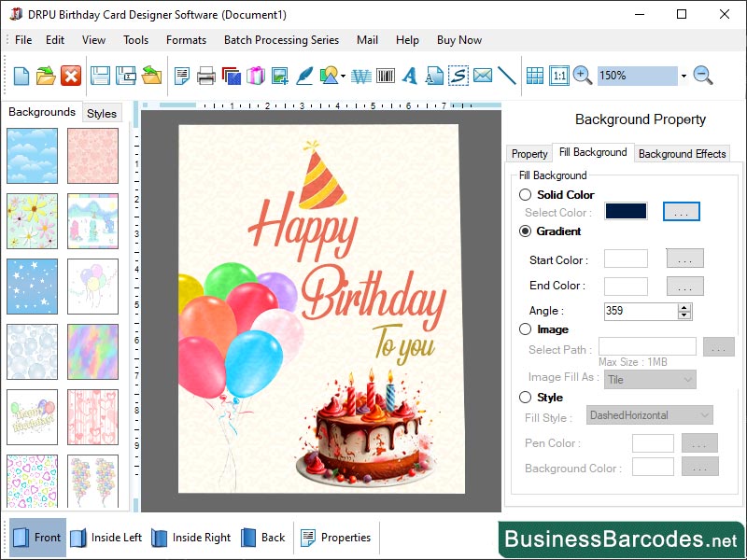Open the Print icon in the toolbar

204,77
